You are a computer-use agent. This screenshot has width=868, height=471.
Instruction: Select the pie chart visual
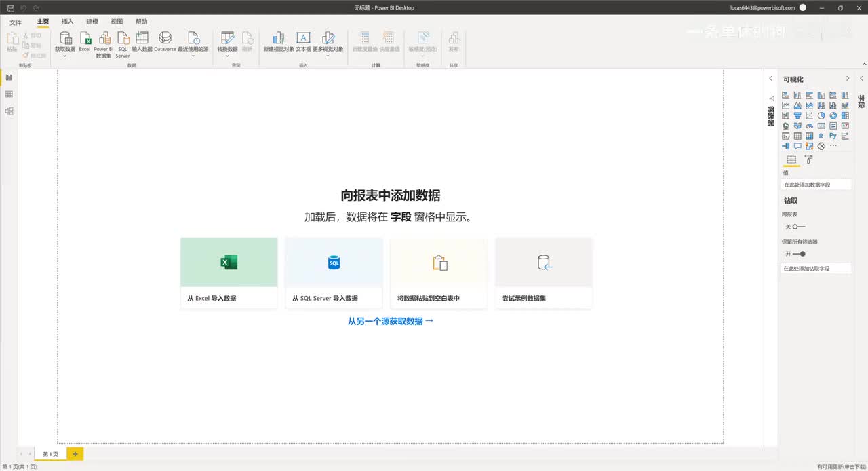pos(821,115)
